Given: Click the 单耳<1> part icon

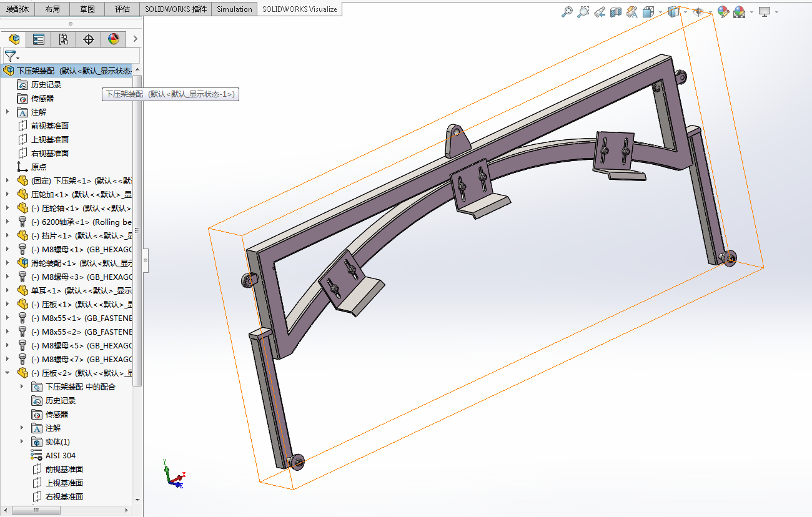Looking at the screenshot, I should [x=22, y=290].
